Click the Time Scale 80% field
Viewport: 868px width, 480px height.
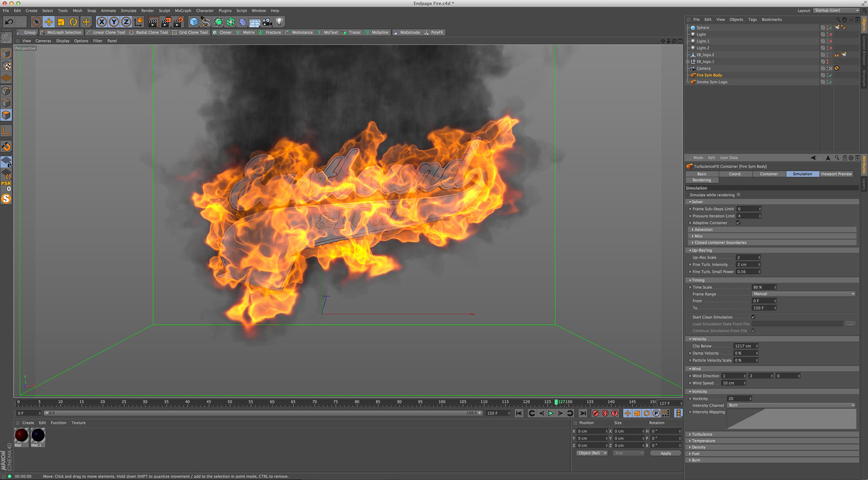[x=764, y=288]
